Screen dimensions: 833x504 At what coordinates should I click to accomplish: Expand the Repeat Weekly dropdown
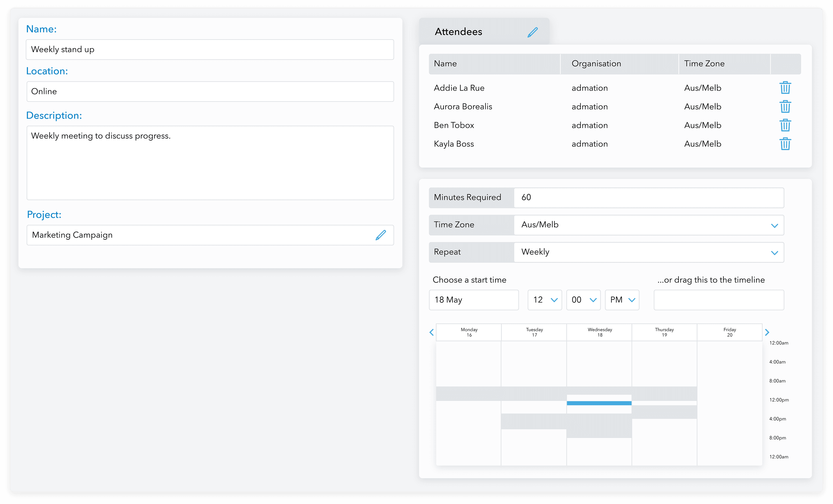tap(648, 252)
